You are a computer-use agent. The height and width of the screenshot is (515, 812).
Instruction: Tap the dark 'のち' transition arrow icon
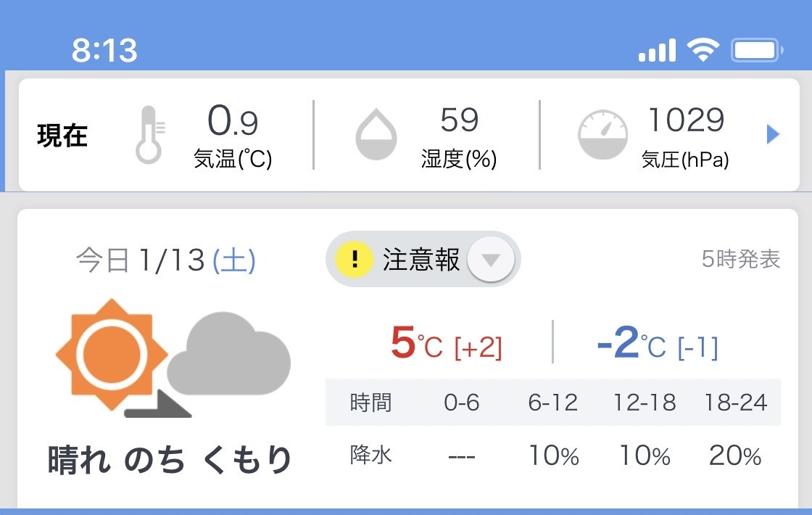(158, 403)
